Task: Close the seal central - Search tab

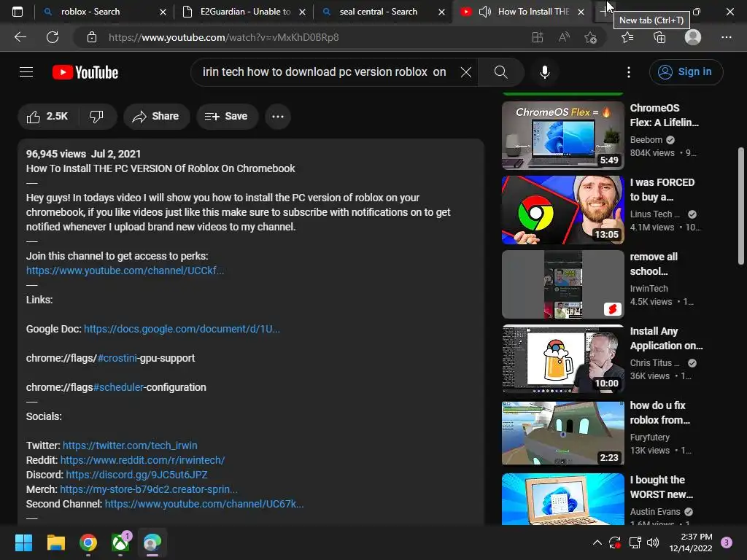Action: tap(441, 12)
